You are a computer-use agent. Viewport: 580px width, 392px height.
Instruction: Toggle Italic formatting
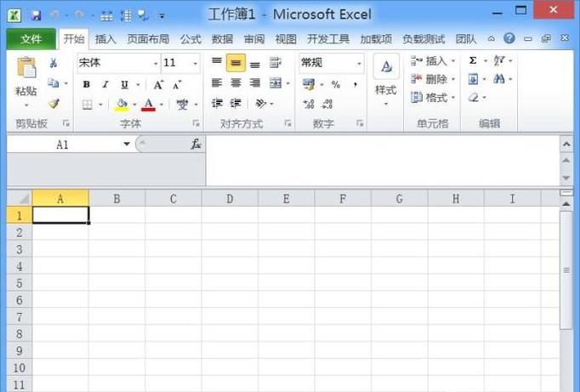pos(105,84)
